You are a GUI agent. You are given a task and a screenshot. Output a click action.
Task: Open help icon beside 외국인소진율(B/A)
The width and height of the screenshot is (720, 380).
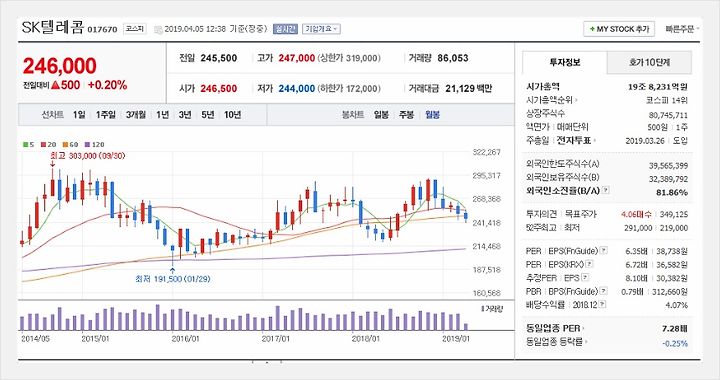(606, 190)
